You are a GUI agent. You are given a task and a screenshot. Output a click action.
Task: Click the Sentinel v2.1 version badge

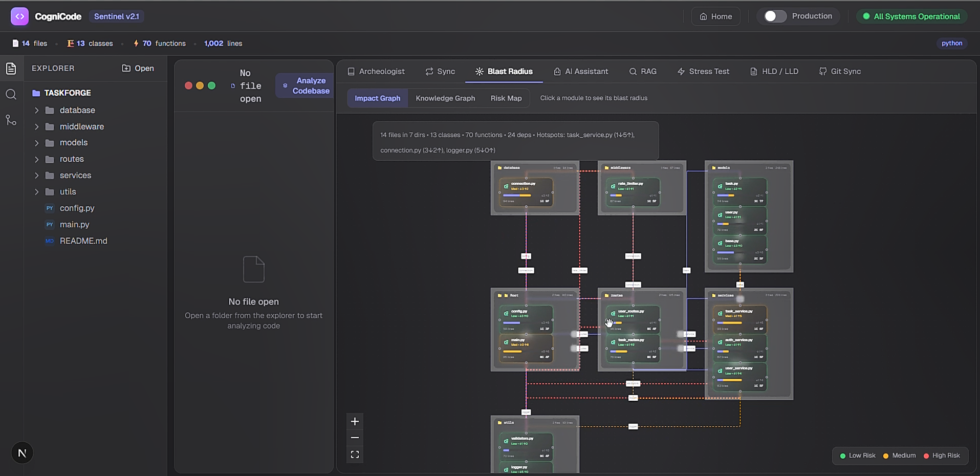(117, 16)
